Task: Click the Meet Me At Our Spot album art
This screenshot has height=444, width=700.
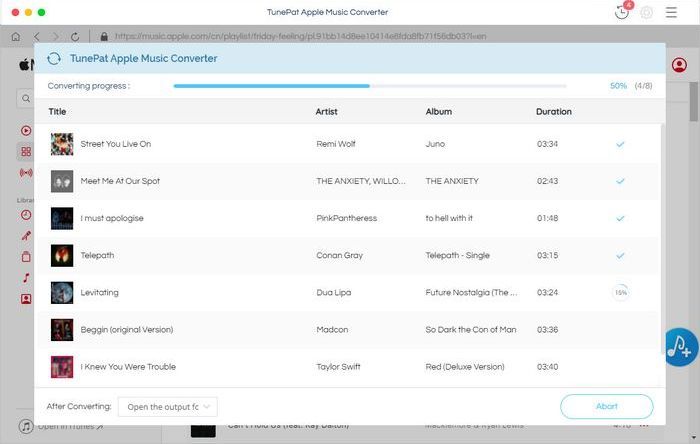Action: (x=62, y=181)
